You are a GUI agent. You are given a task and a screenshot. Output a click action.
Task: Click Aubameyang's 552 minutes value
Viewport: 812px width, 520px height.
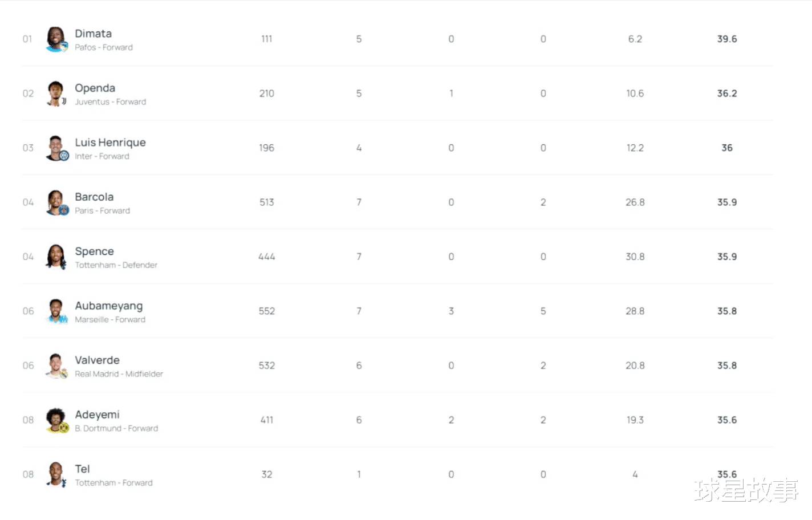[x=266, y=311]
